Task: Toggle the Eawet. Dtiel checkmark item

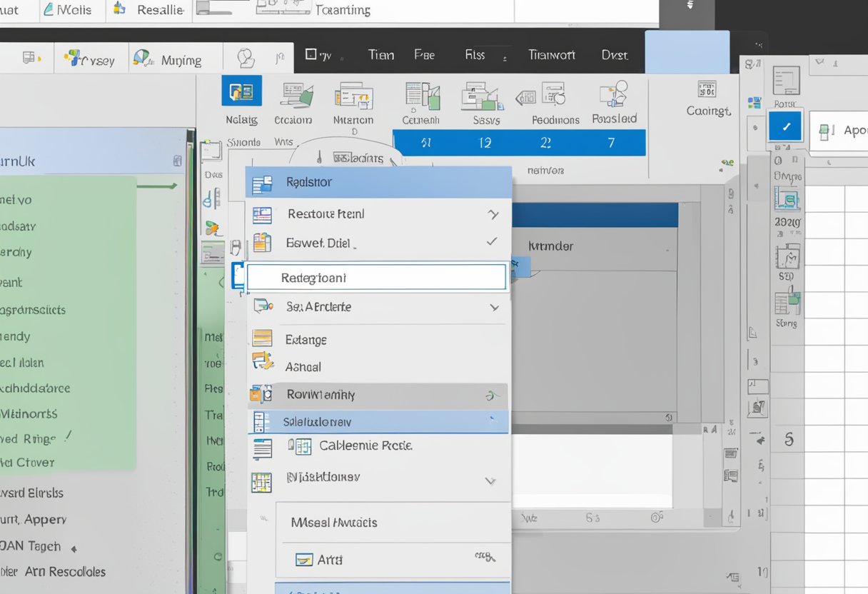Action: tap(492, 242)
